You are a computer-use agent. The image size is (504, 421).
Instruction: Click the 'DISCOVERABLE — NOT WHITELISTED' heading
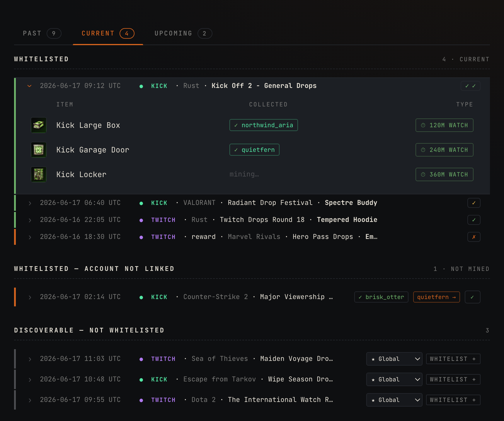89,330
